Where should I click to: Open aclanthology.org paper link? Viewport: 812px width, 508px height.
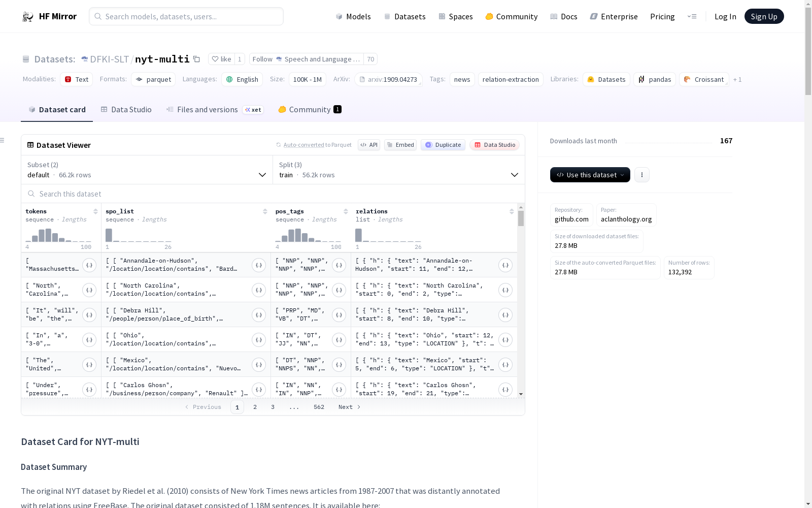pos(626,215)
